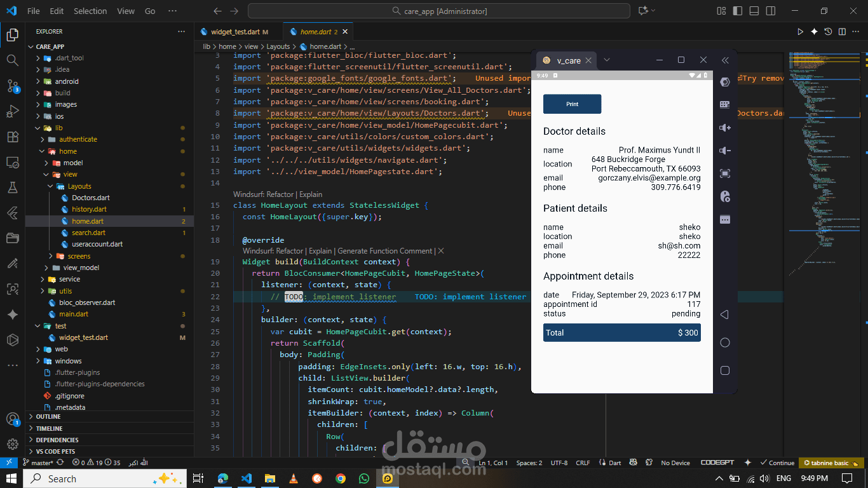Open search.dart in the explorer
Image resolution: width=868 pixels, height=488 pixels.
click(x=88, y=233)
